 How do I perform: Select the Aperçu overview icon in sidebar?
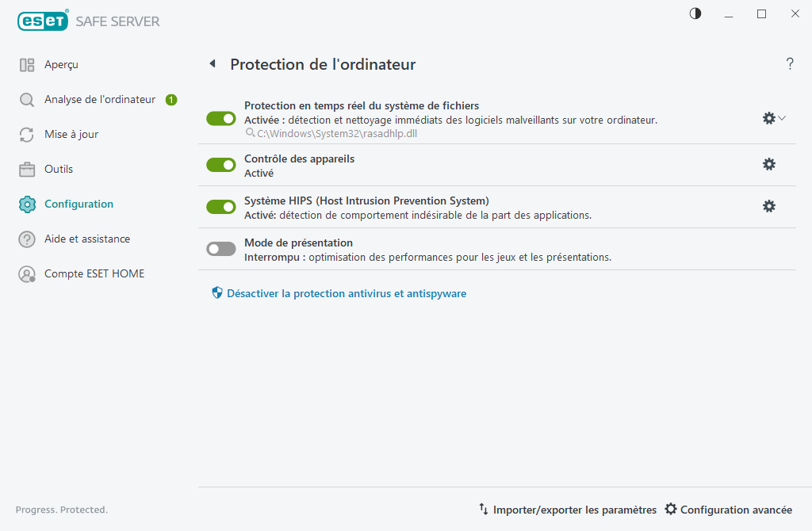pyautogui.click(x=27, y=64)
